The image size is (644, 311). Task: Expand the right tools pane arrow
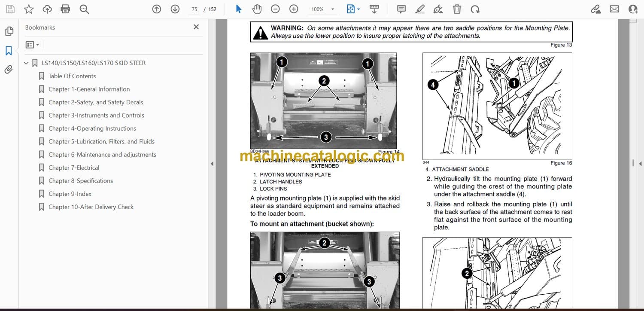(x=640, y=164)
